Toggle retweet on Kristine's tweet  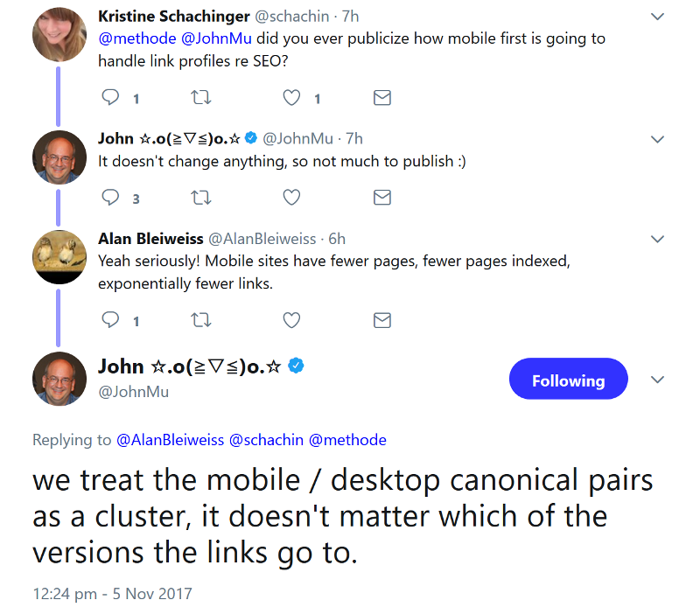point(200,98)
